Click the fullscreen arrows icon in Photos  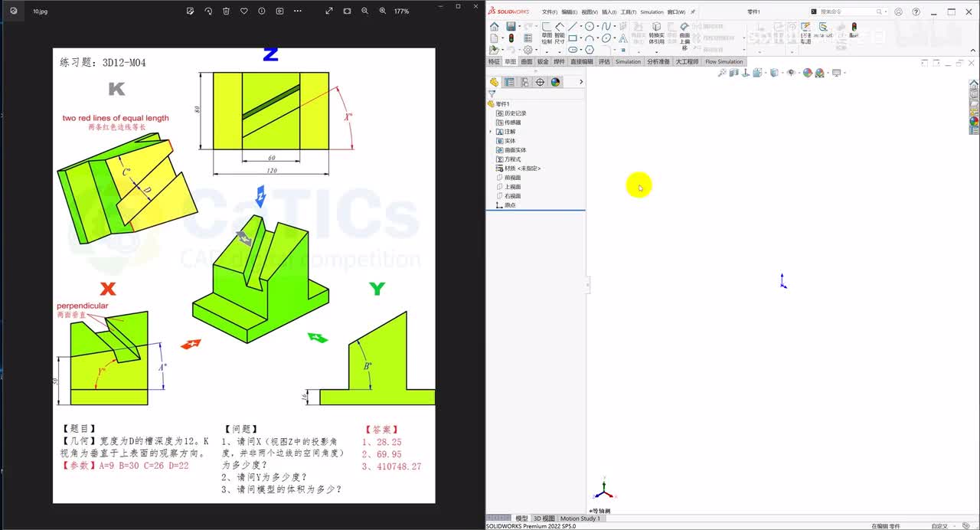(x=329, y=11)
